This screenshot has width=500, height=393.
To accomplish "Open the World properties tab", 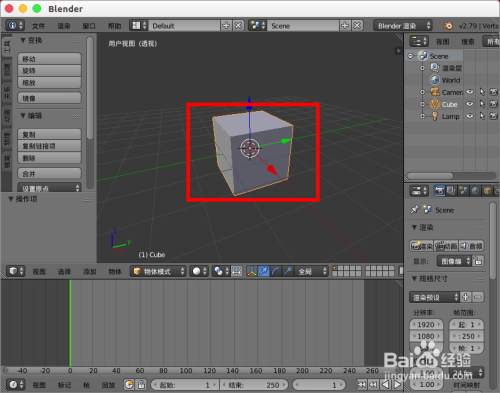I will tap(475, 191).
